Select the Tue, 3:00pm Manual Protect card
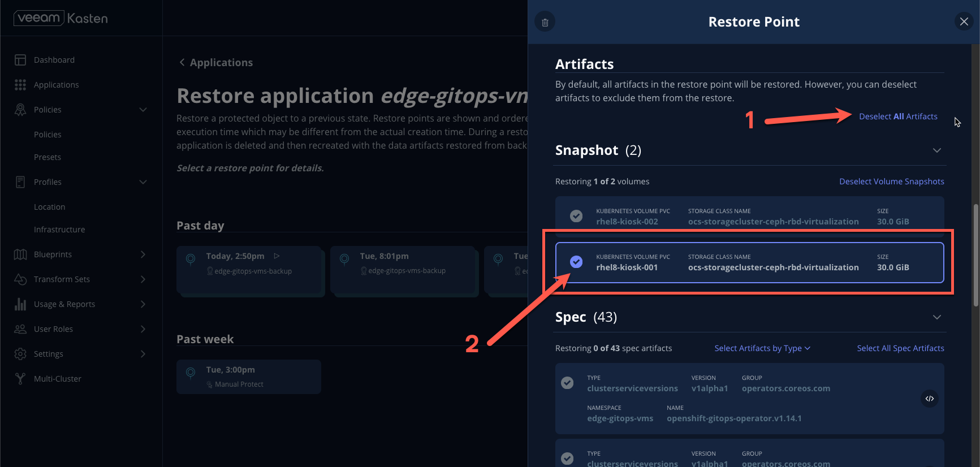 tap(249, 377)
